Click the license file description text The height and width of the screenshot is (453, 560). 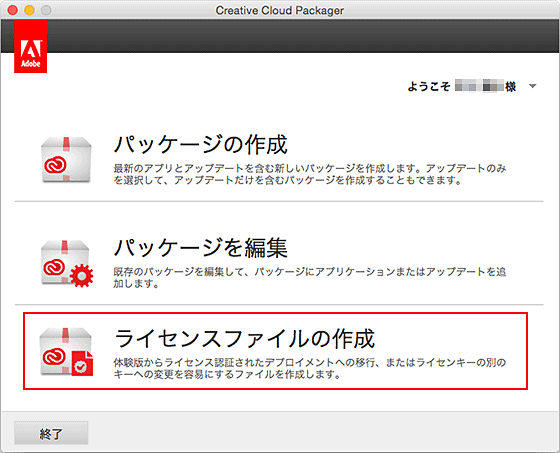pos(310,368)
